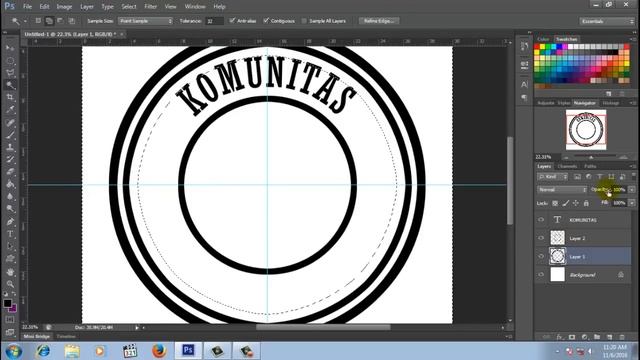The height and width of the screenshot is (360, 640).
Task: Select the Healing Brush tool
Action: [x=10, y=123]
